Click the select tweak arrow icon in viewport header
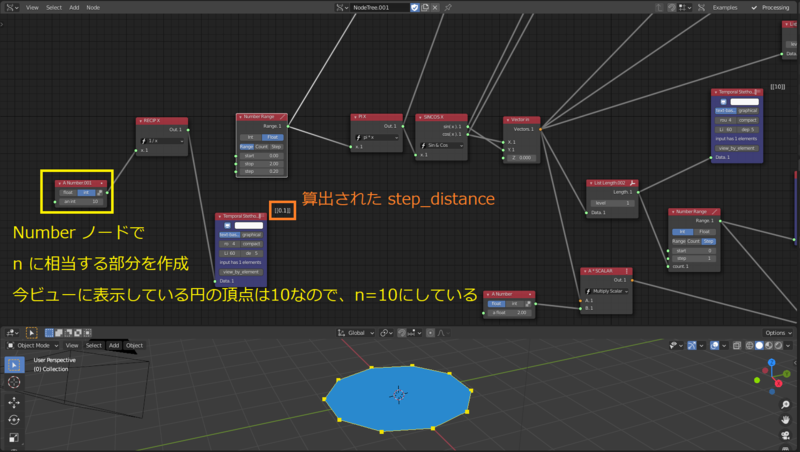The height and width of the screenshot is (452, 800). (32, 333)
